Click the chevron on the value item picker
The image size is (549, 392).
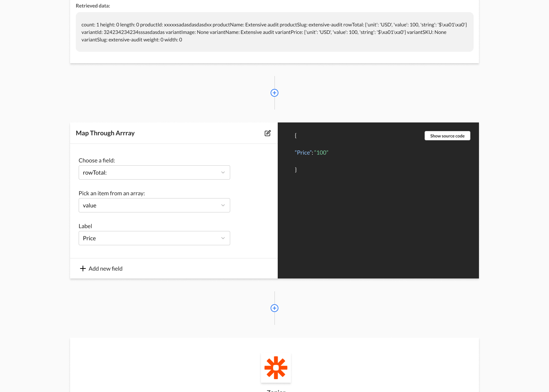223,205
